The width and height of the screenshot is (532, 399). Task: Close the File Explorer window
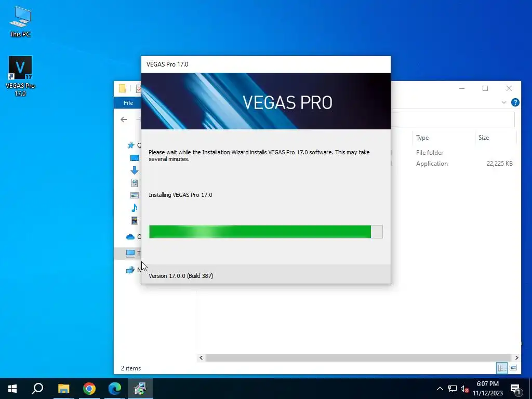pyautogui.click(x=509, y=88)
